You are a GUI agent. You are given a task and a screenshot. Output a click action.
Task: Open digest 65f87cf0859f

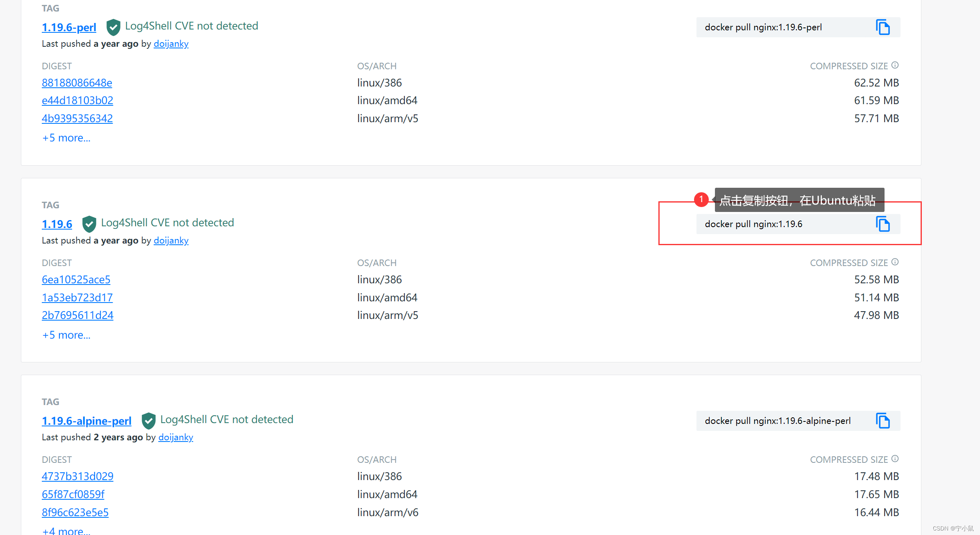[x=73, y=494]
